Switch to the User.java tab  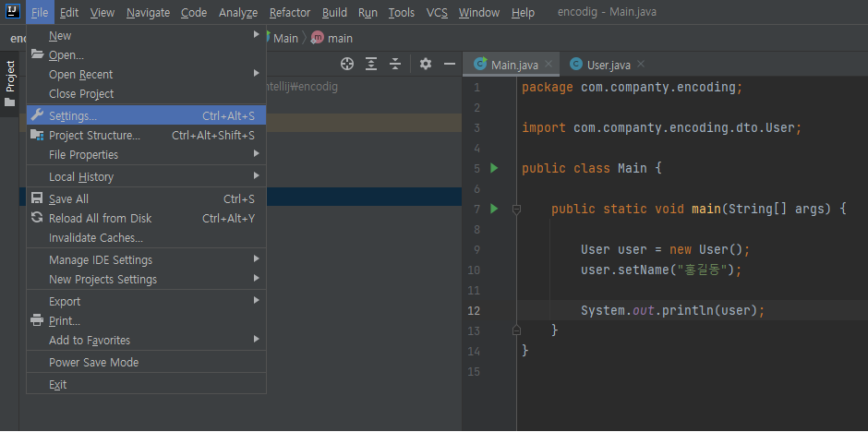608,65
